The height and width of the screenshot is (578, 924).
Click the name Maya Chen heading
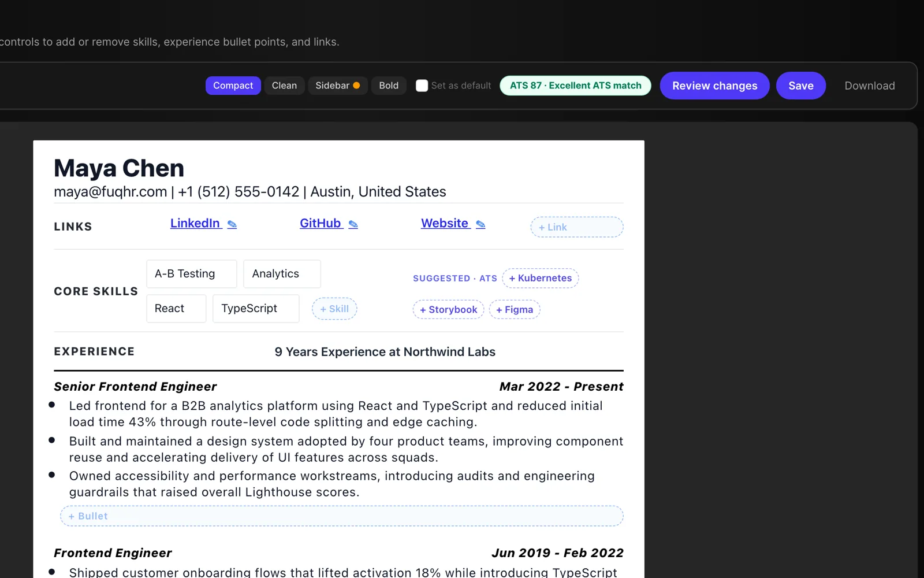[x=119, y=168]
